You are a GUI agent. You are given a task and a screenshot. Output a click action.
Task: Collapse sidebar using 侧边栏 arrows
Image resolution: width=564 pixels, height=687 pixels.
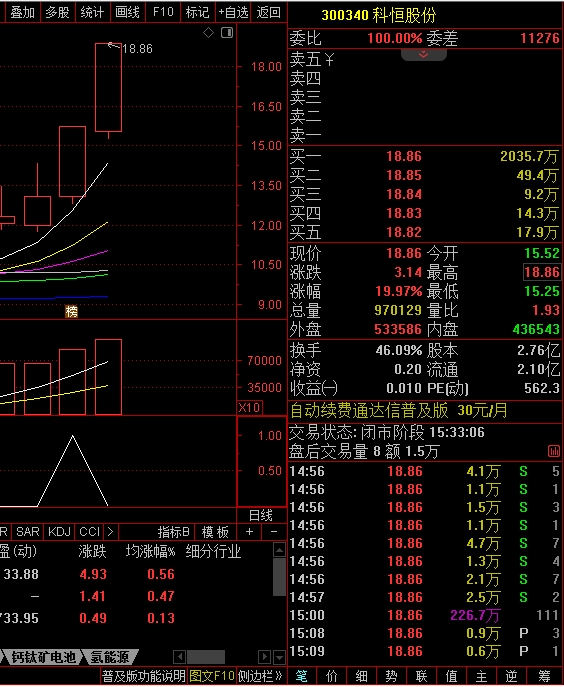tap(260, 676)
